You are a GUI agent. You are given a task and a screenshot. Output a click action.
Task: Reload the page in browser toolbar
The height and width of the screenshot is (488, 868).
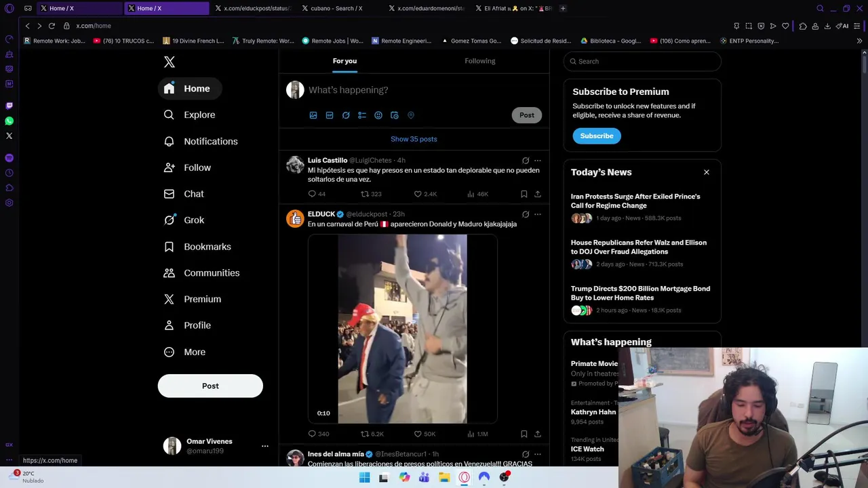(x=52, y=26)
